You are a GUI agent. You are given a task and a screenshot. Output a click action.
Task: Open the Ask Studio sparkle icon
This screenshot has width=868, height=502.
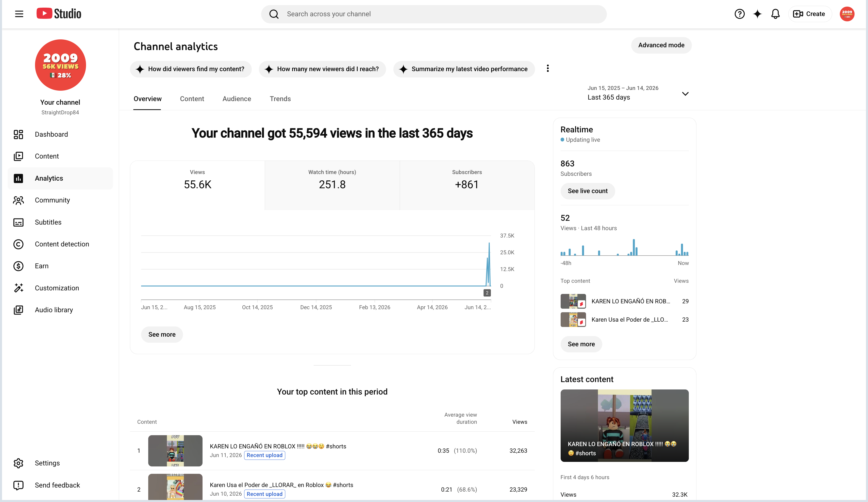point(757,14)
